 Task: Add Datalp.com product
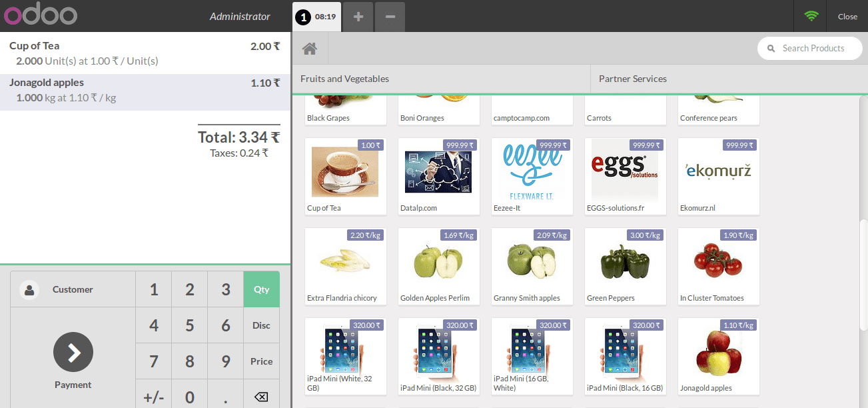439,177
